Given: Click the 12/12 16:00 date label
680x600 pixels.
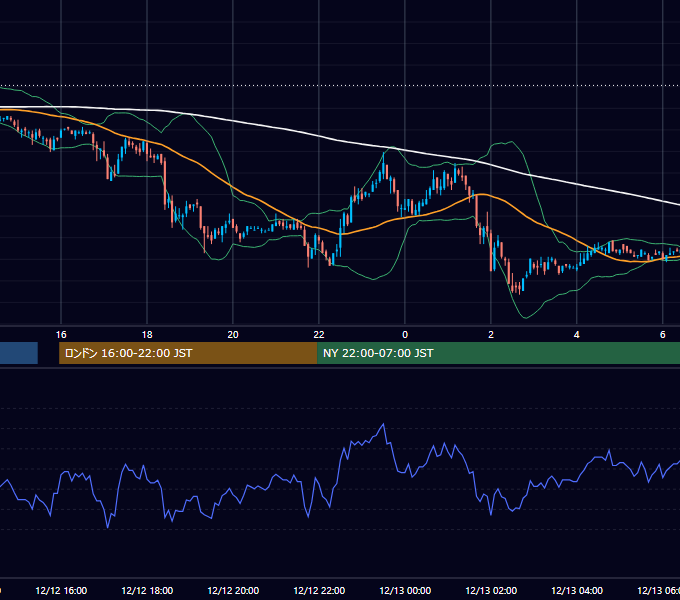Looking at the screenshot, I should click(61, 590).
